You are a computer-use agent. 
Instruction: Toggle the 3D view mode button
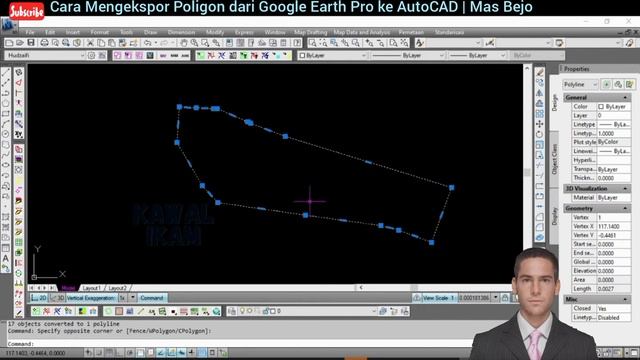(57, 298)
